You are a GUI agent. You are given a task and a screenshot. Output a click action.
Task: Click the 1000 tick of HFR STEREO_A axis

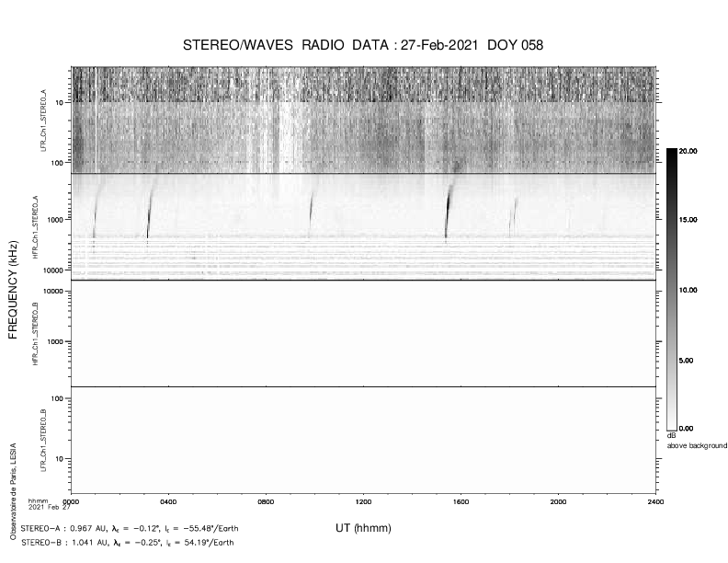click(x=55, y=219)
